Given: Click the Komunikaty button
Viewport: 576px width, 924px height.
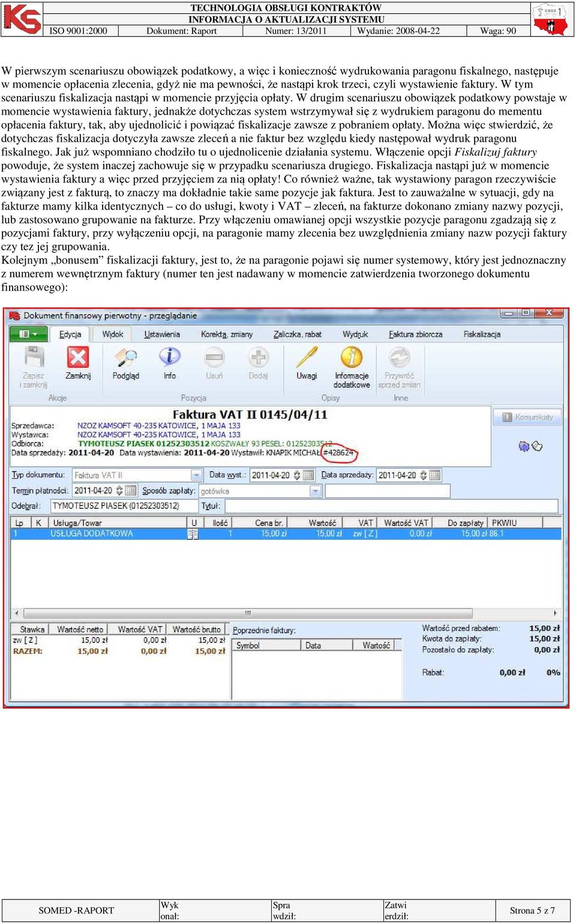Looking at the screenshot, I should [528, 417].
